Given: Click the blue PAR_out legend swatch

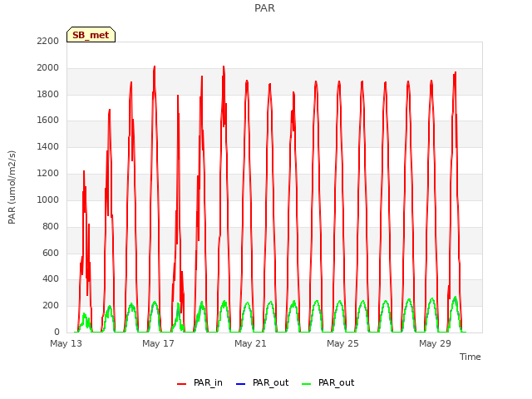Looking at the screenshot, I should tap(240, 384).
